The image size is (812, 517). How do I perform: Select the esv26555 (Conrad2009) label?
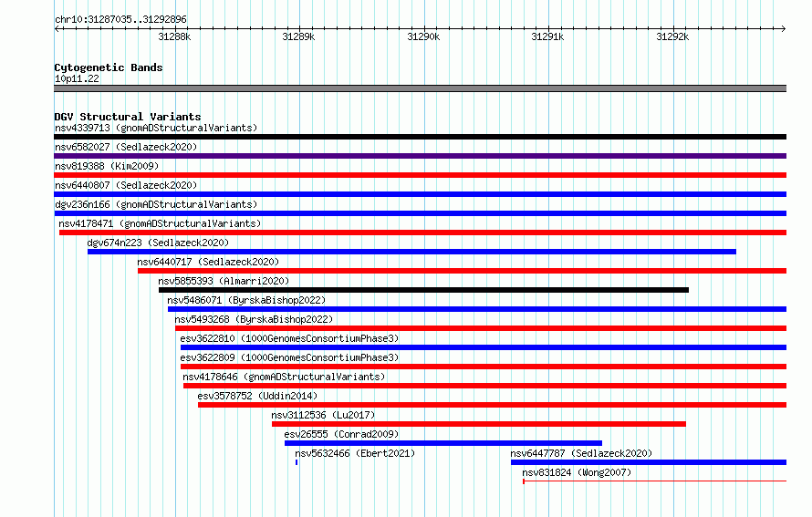click(341, 434)
